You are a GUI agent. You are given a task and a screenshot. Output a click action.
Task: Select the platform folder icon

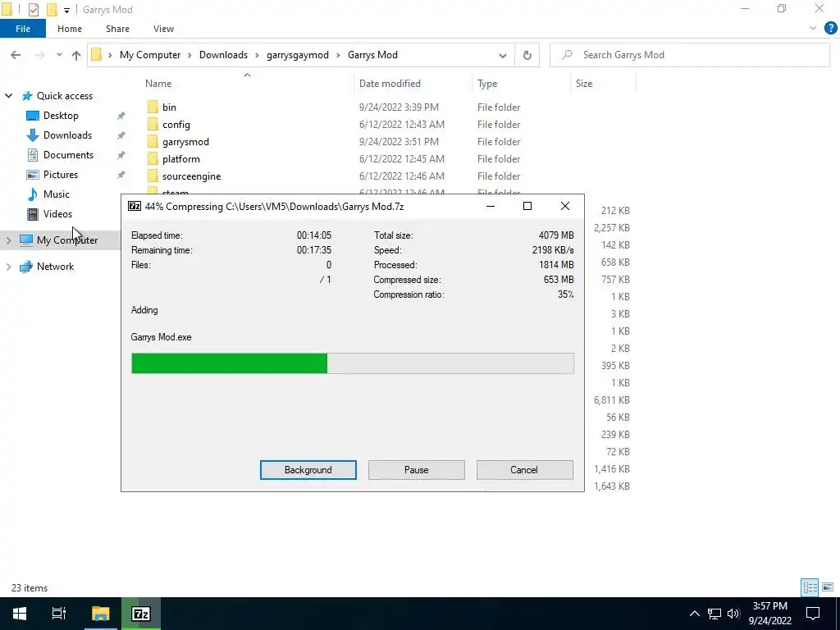[x=153, y=159]
